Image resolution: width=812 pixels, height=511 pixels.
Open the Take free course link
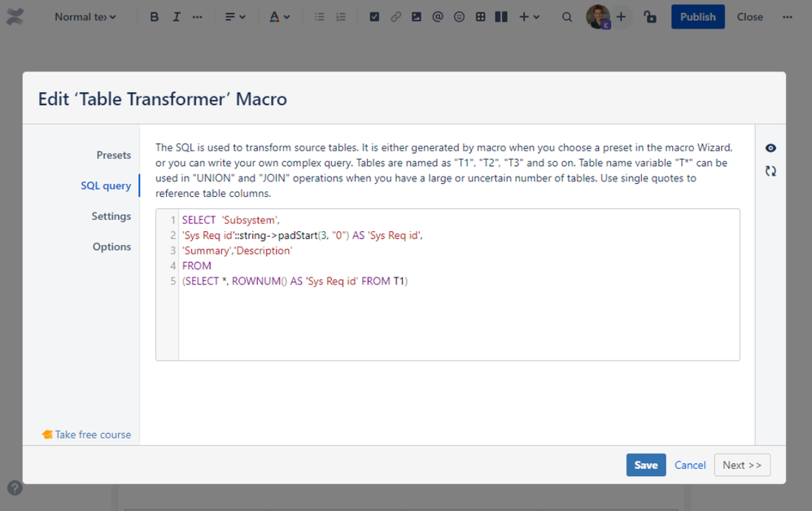click(86, 435)
